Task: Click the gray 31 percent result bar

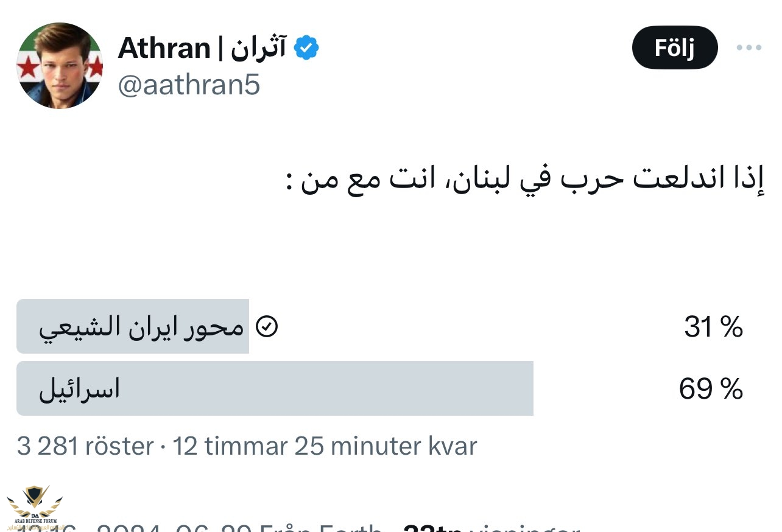Action: (133, 326)
